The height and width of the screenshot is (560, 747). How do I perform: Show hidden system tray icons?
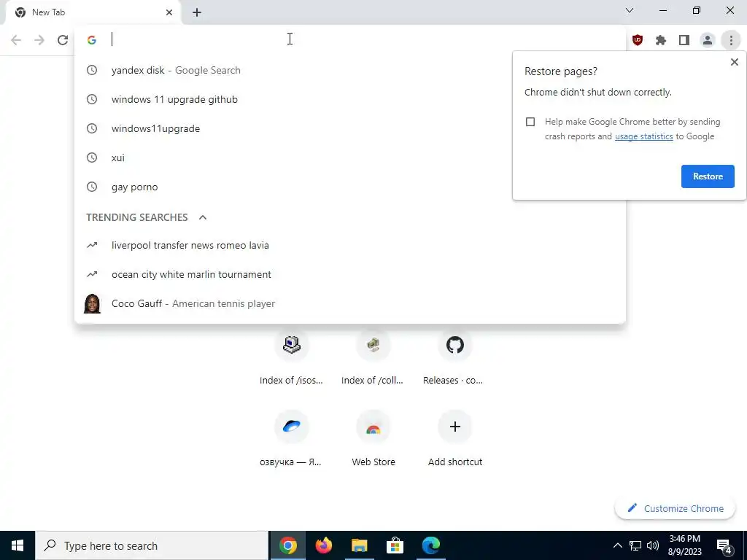click(x=617, y=545)
